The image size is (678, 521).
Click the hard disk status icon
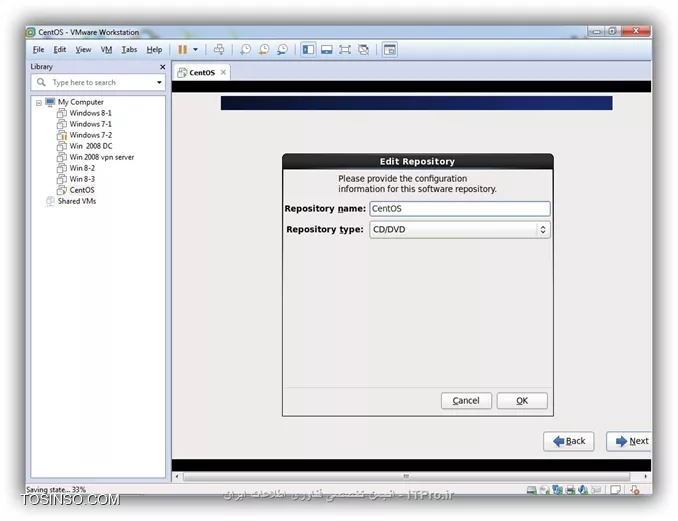tap(531, 490)
